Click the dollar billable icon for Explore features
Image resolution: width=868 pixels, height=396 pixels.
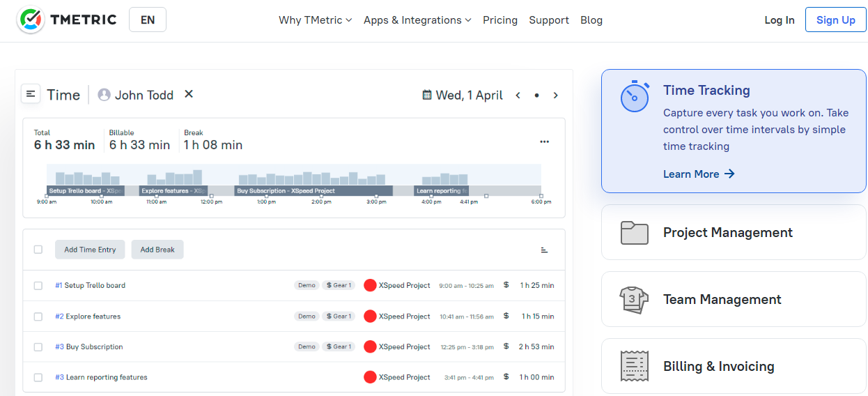coord(506,316)
